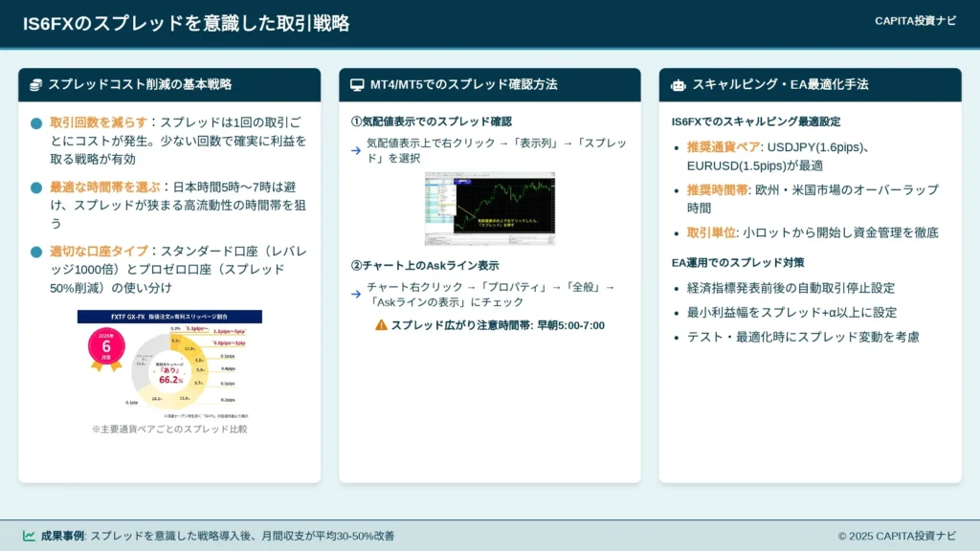Click the subheading ①気配値表示でのスプレッド確認
Screen dimensions: 980x551
(x=432, y=121)
